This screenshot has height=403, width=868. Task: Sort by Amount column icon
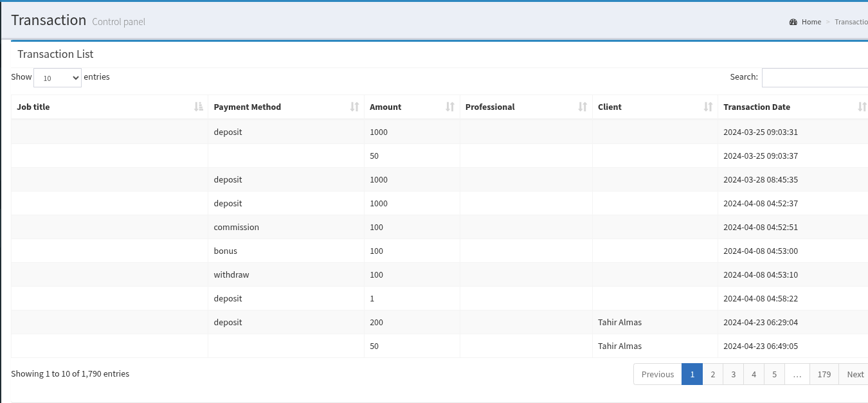pos(450,107)
